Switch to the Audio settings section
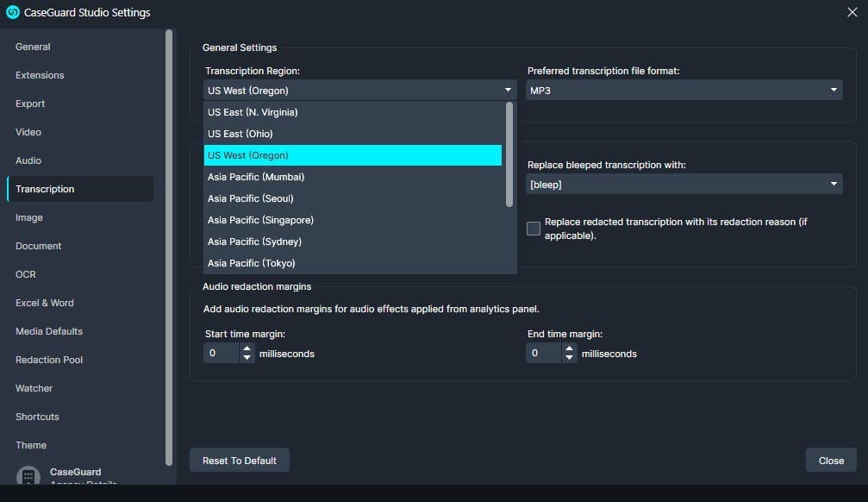 [x=30, y=160]
